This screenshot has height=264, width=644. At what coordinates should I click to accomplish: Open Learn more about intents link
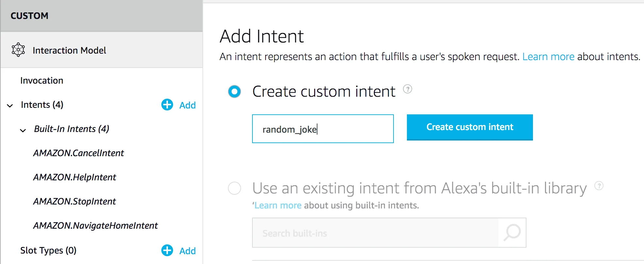coord(548,57)
